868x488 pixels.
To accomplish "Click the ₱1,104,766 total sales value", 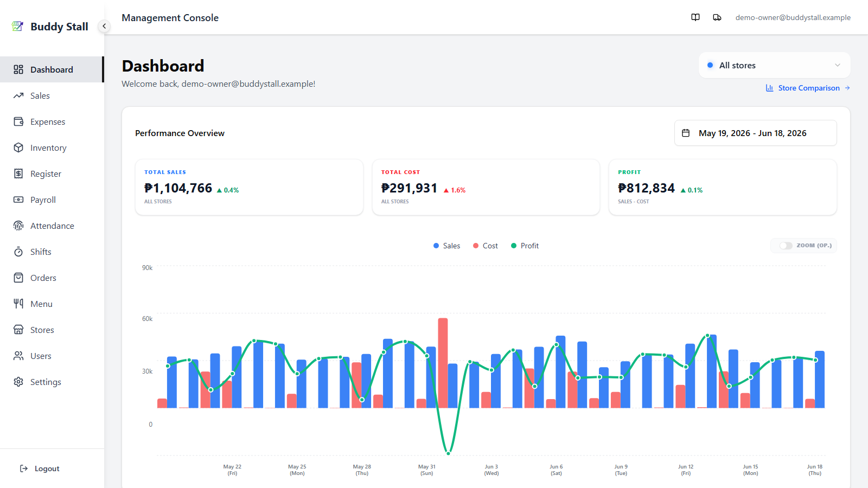I will point(178,188).
